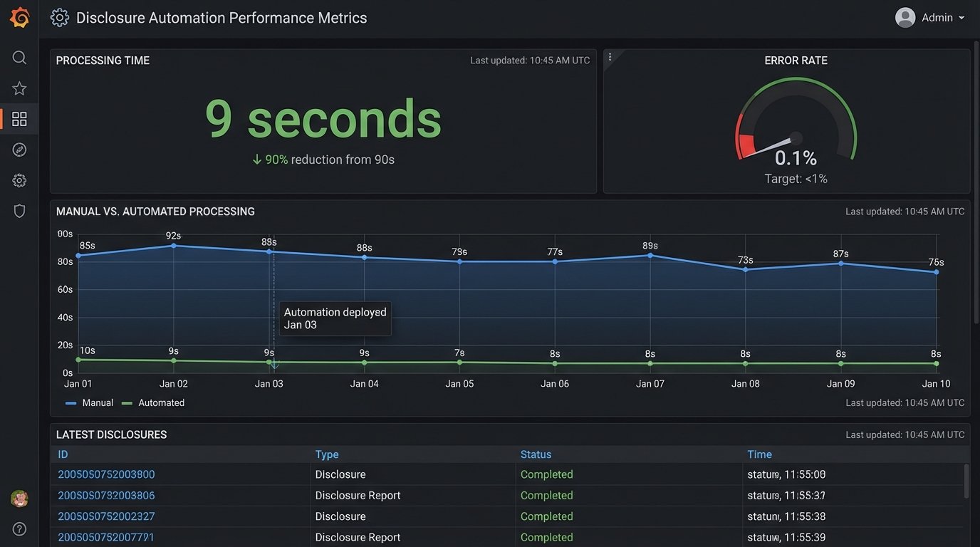This screenshot has height=547, width=980.
Task: Open the Search sidebar icon
Action: coord(19,57)
